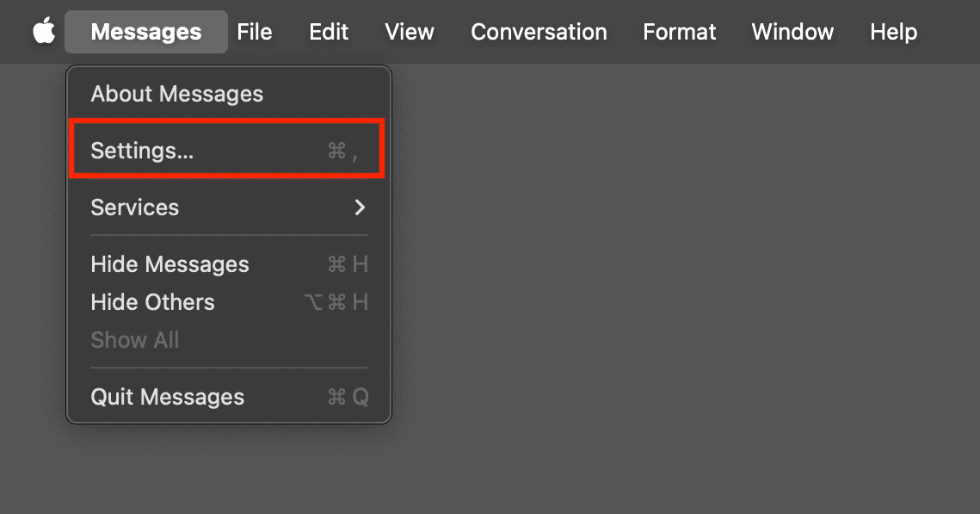
Task: Click the dimmed Show All item
Action: pyautogui.click(x=135, y=340)
